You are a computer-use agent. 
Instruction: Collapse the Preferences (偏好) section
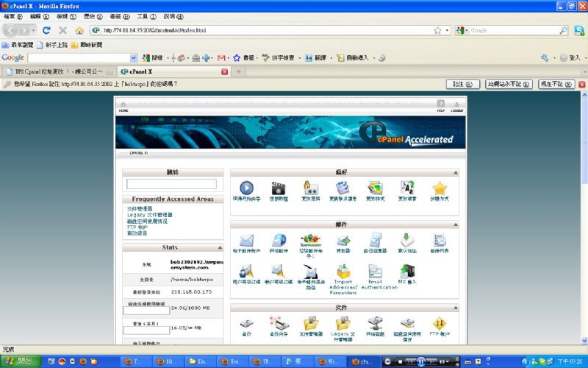(456, 173)
